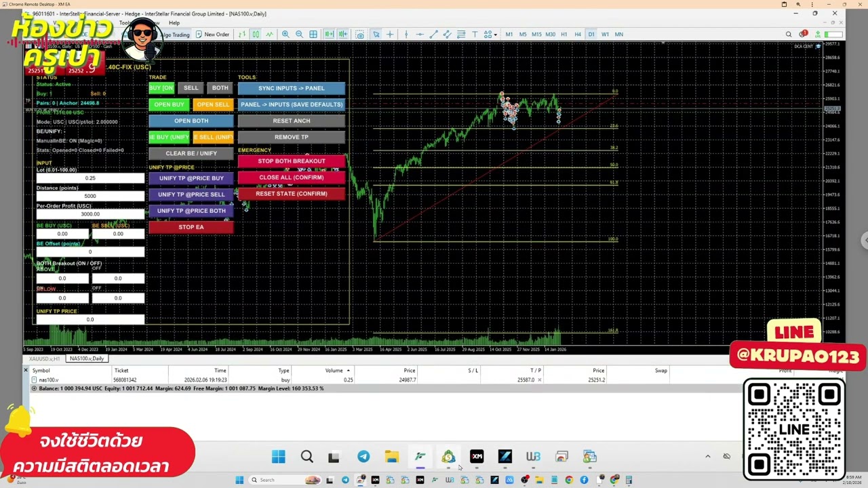Open the Windows Start menu in large taskbar
This screenshot has width=868, height=488.
(x=279, y=457)
